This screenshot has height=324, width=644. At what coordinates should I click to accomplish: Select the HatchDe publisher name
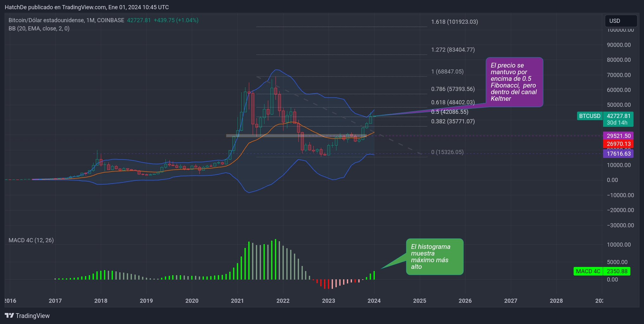tap(15, 7)
